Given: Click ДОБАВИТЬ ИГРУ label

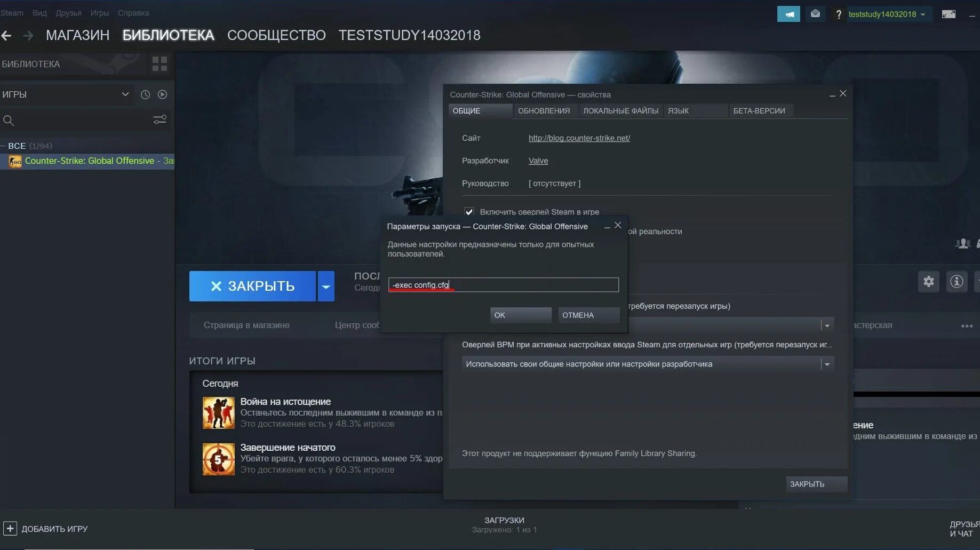Looking at the screenshot, I should 54,529.
